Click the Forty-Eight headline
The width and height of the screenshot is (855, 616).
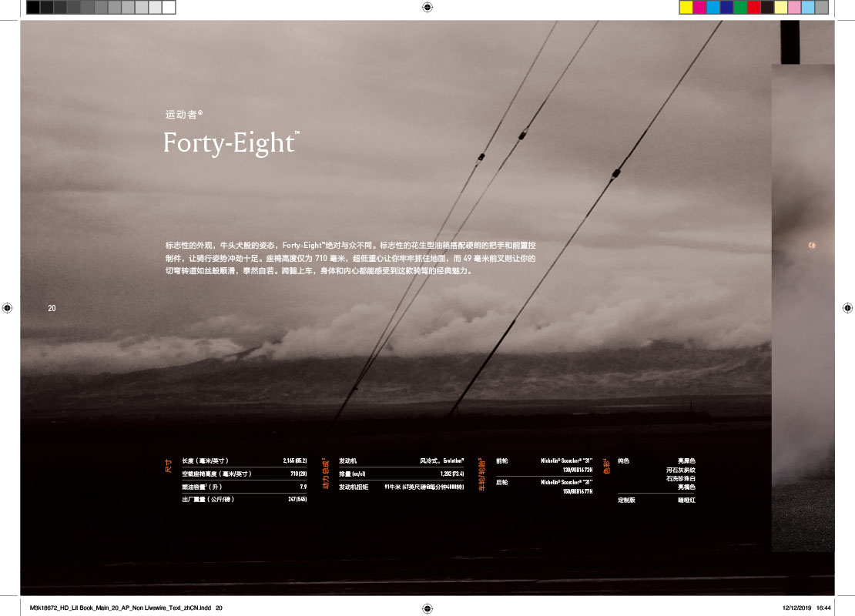pyautogui.click(x=232, y=142)
